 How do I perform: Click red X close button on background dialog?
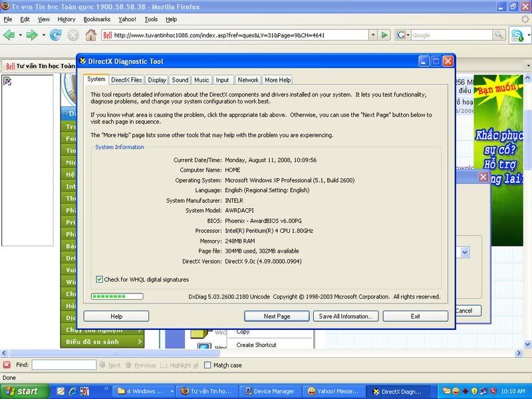coord(483,177)
